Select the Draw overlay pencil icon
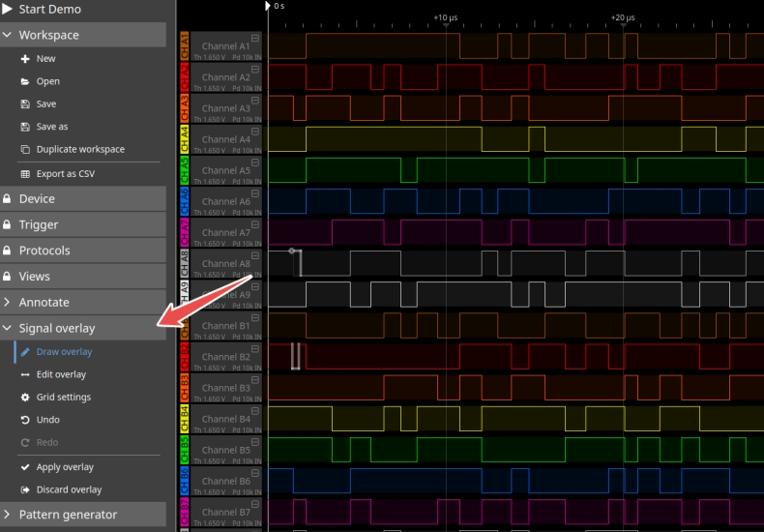The image size is (764, 532). (26, 352)
